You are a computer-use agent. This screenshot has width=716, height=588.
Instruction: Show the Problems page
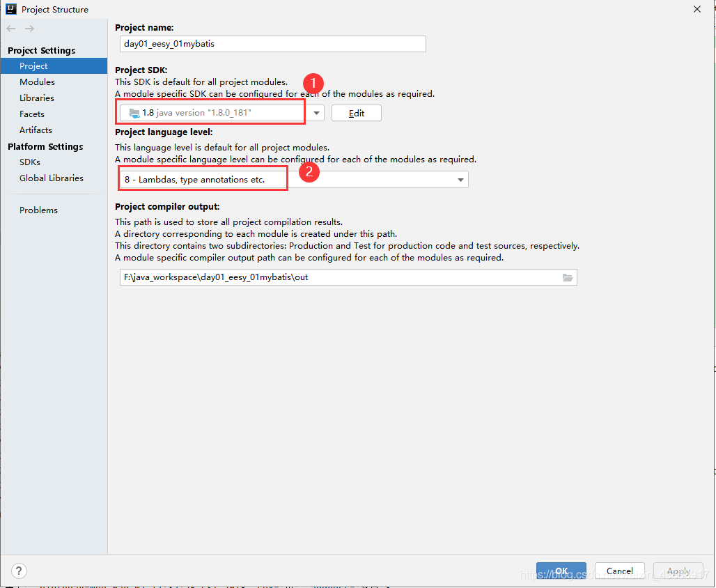(38, 210)
